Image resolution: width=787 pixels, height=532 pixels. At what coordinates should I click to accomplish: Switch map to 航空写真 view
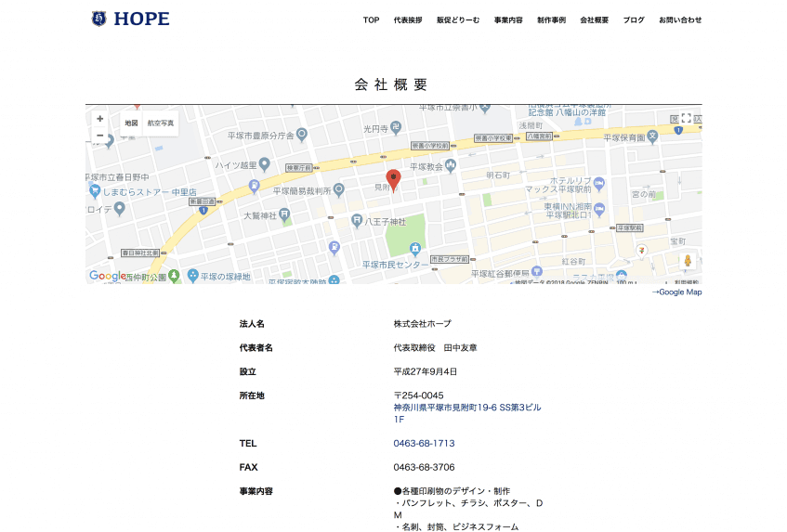161,123
